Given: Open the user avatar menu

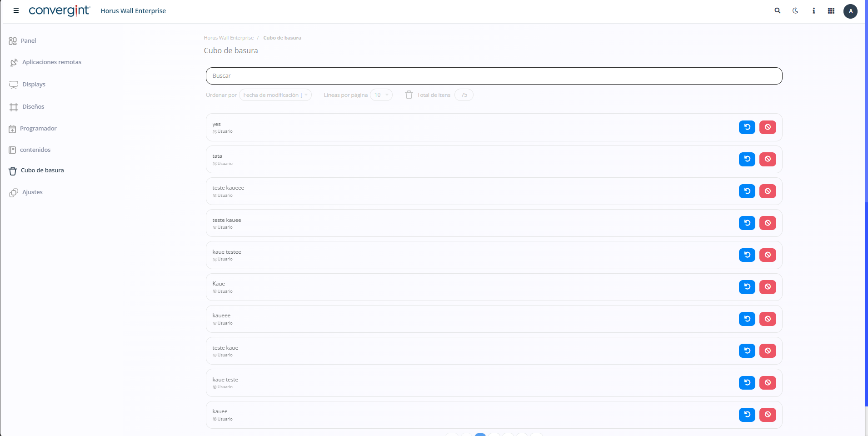Looking at the screenshot, I should pyautogui.click(x=850, y=11).
